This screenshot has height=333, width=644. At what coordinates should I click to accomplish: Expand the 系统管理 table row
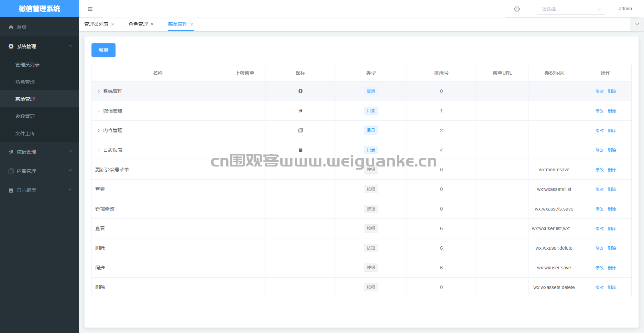tap(99, 91)
